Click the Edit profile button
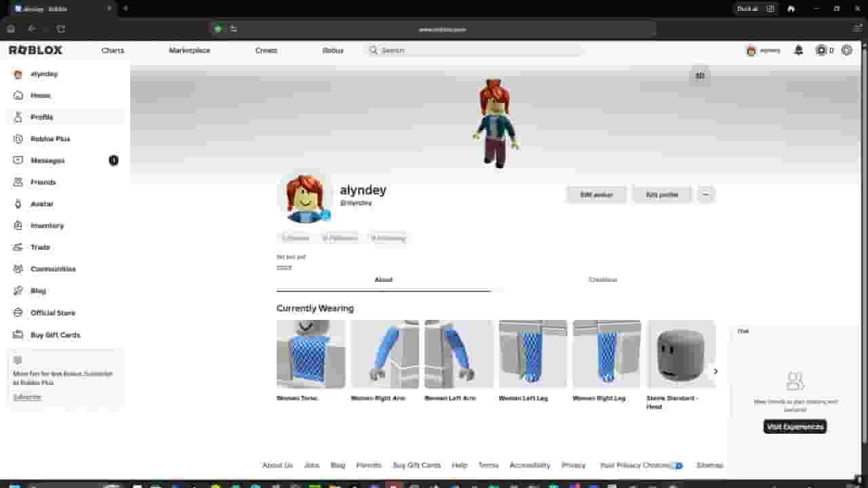This screenshot has height=488, width=868. point(662,195)
